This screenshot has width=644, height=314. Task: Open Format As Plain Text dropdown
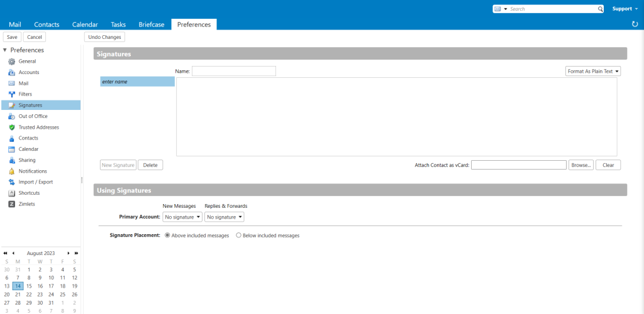point(593,72)
